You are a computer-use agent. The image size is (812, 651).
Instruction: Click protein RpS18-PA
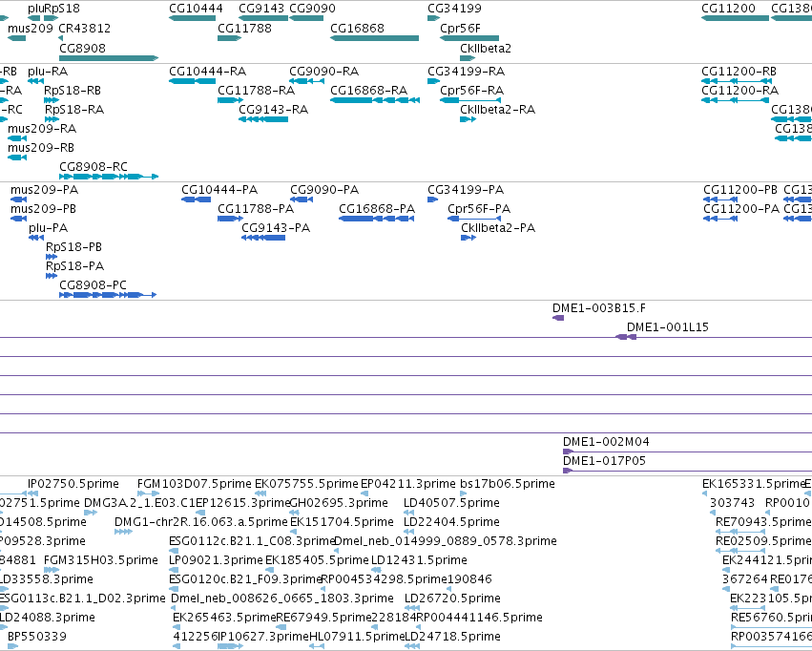point(74,266)
